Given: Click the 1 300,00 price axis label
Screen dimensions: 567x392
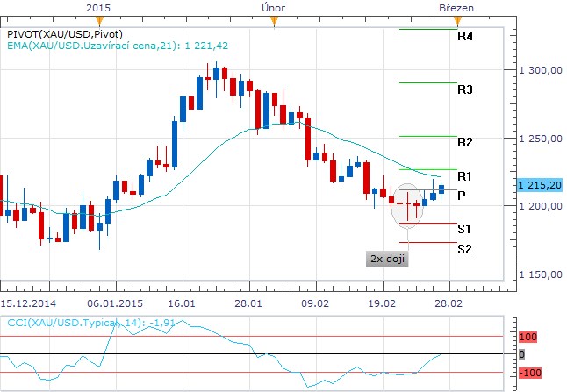Looking at the screenshot, I should coord(540,71).
